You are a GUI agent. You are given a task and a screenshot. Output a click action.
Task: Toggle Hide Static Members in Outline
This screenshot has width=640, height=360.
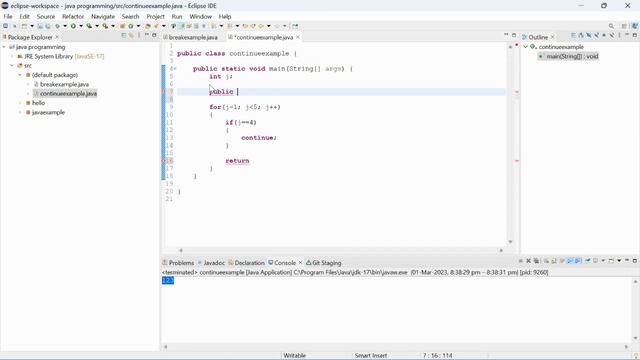(x=596, y=36)
